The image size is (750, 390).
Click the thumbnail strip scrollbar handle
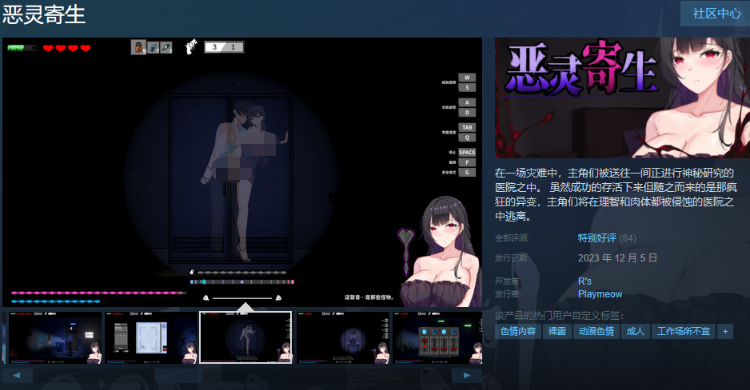pos(177,376)
